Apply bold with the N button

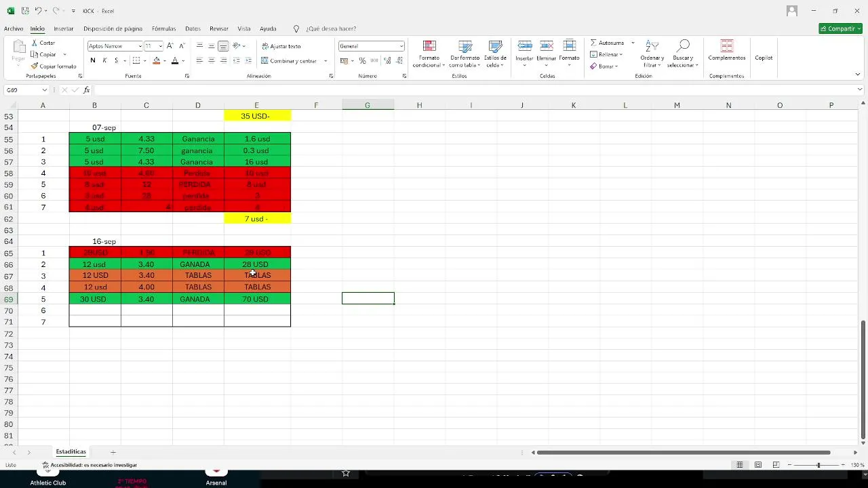point(93,60)
